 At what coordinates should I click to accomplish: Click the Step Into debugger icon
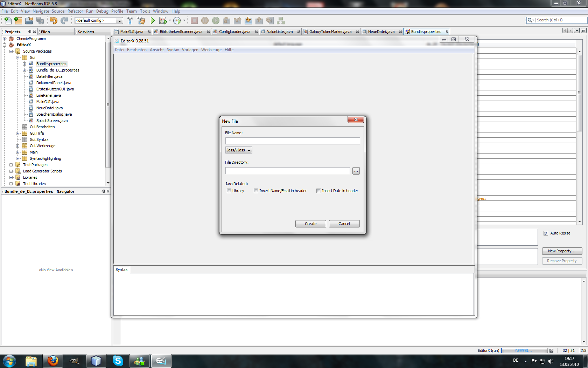(x=248, y=21)
